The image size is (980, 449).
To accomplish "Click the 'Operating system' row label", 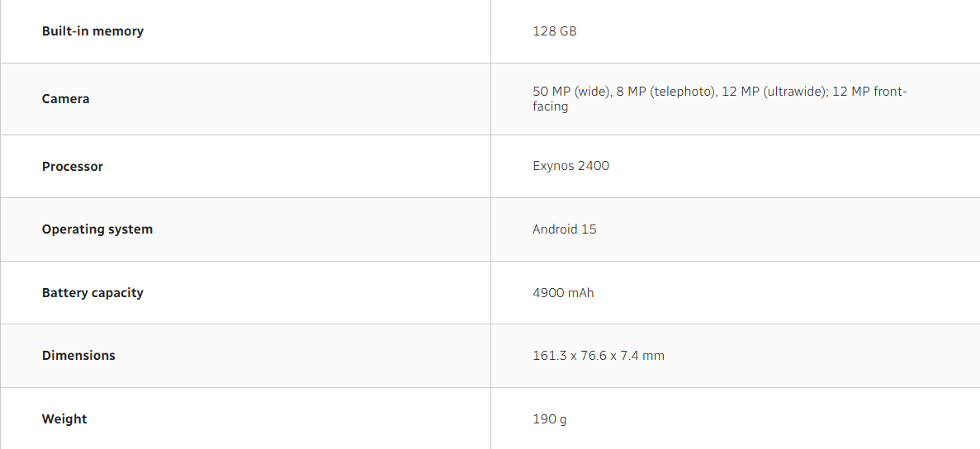I will tap(97, 229).
